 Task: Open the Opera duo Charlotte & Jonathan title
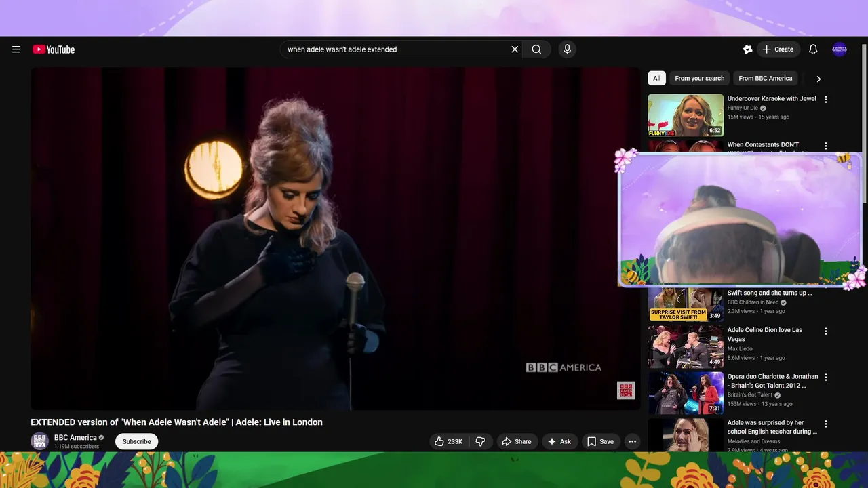(x=772, y=381)
